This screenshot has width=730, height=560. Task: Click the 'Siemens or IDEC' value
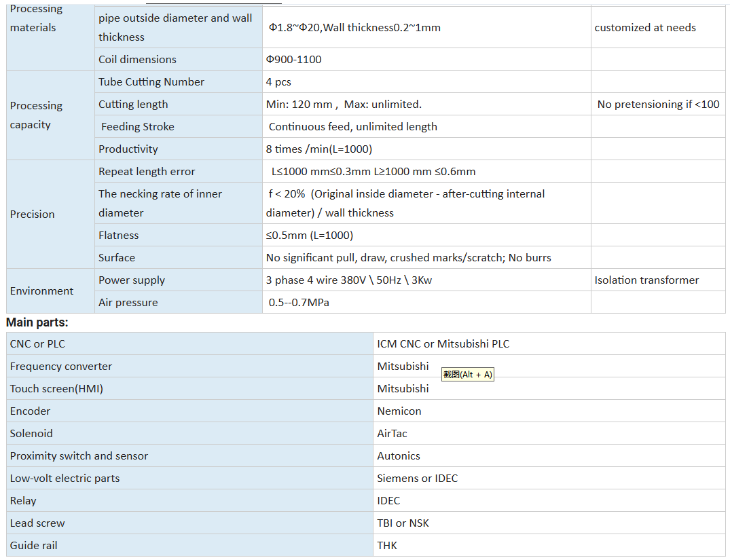pyautogui.click(x=418, y=478)
